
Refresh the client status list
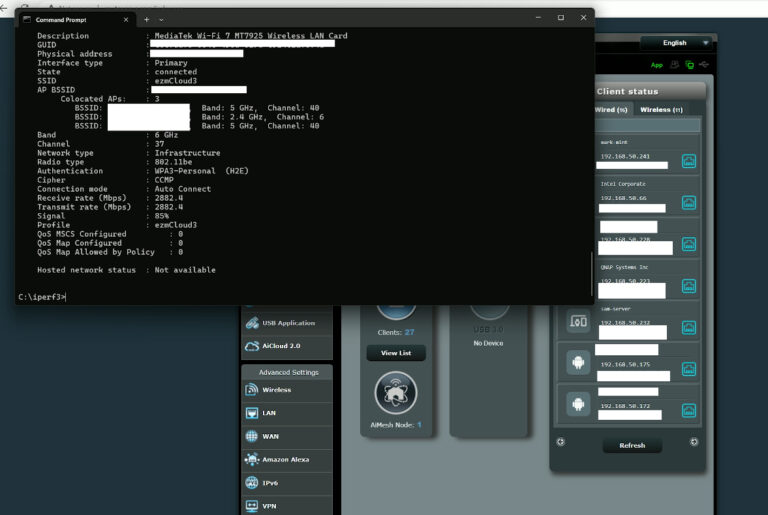(x=631, y=445)
